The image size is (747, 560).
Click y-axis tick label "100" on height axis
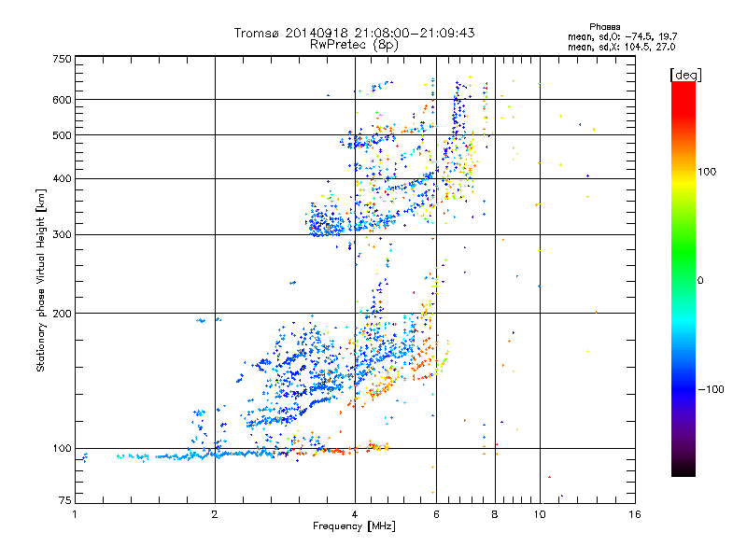click(x=63, y=449)
